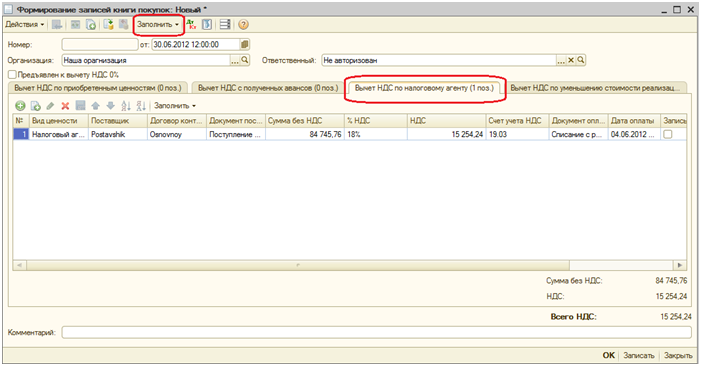Click the horizontal scrollbar thumb under table
This screenshot has height=366, width=702.
pyautogui.click(x=298, y=265)
